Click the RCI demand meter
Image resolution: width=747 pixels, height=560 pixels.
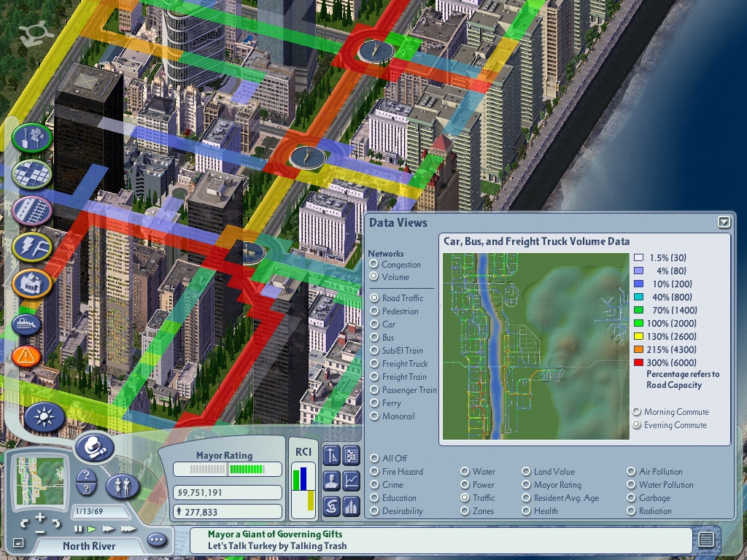click(303, 491)
